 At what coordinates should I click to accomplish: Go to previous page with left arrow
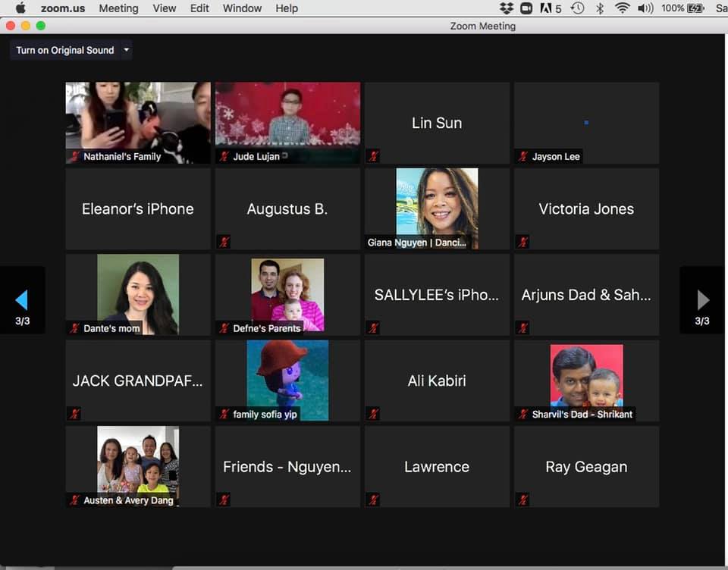[x=22, y=300]
